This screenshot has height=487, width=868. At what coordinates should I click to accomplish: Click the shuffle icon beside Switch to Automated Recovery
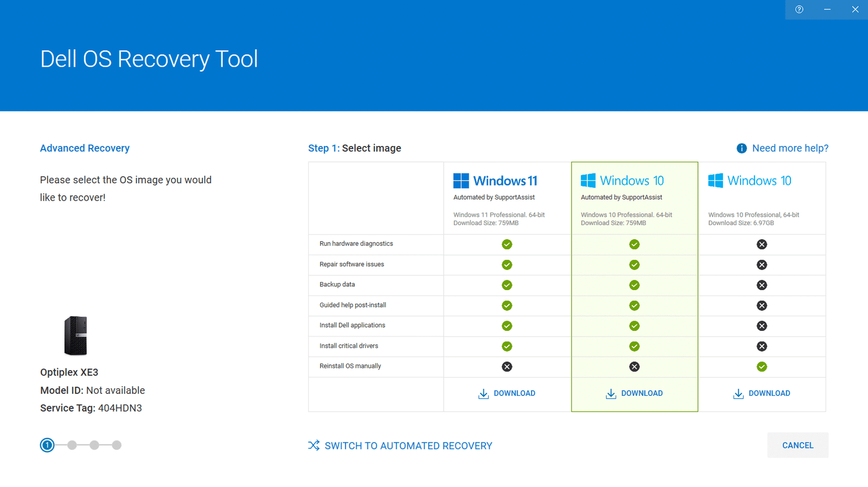point(314,445)
